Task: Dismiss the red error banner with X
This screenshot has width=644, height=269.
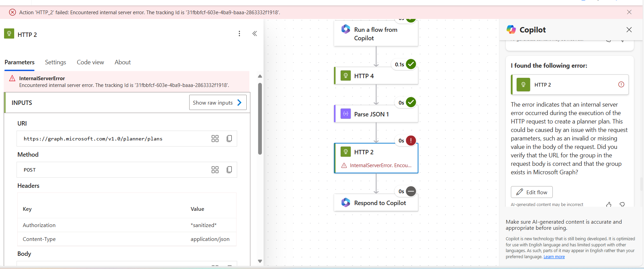Action: (x=629, y=12)
